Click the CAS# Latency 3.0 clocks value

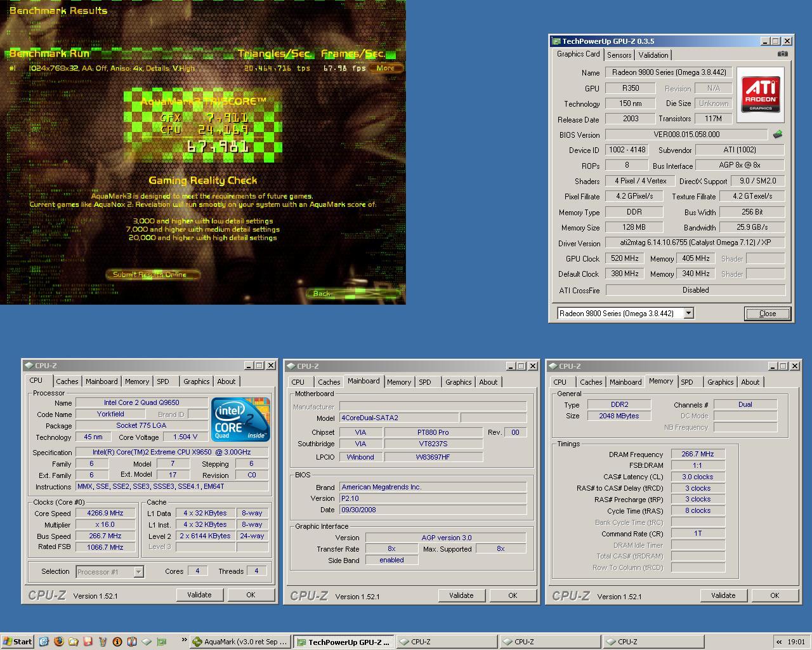[x=698, y=477]
